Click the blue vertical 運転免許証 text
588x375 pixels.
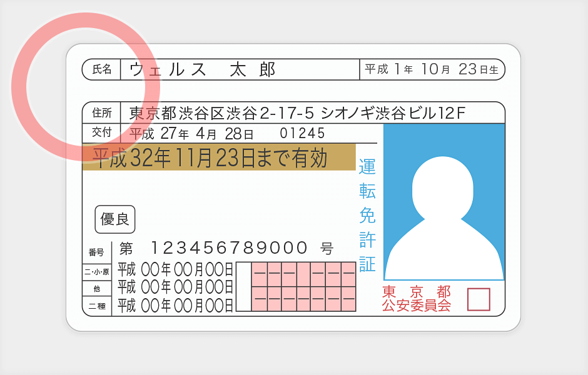(367, 215)
